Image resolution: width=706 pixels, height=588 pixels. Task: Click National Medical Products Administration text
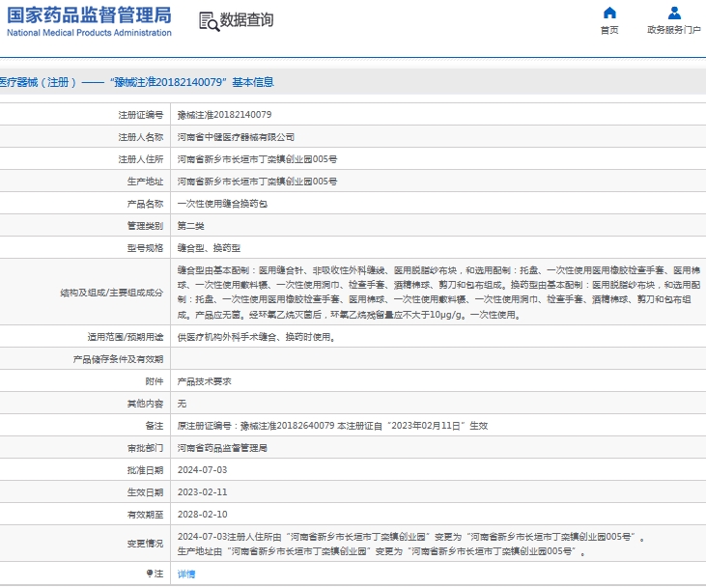pos(89,33)
